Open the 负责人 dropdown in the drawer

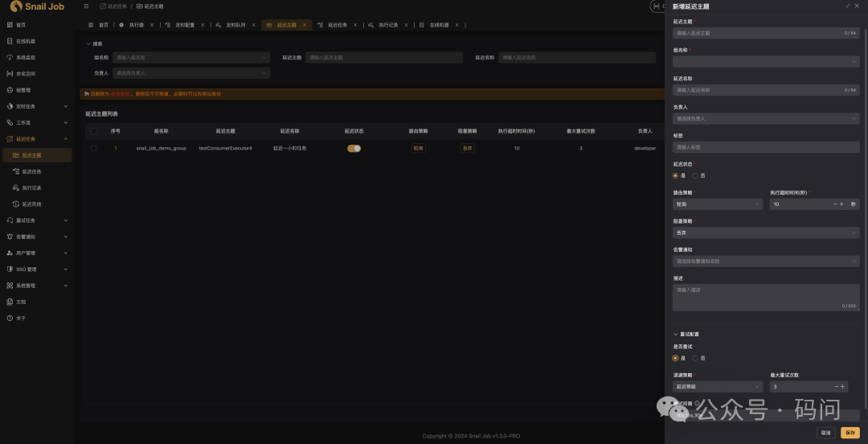coord(766,118)
